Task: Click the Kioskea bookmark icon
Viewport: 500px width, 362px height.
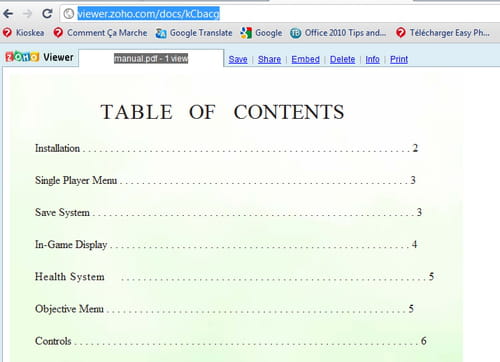Action: coord(7,33)
